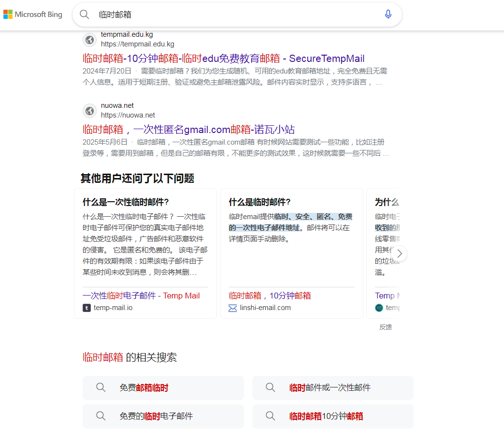
Task: Click the search magnifier icon in search box
Action: (84, 15)
